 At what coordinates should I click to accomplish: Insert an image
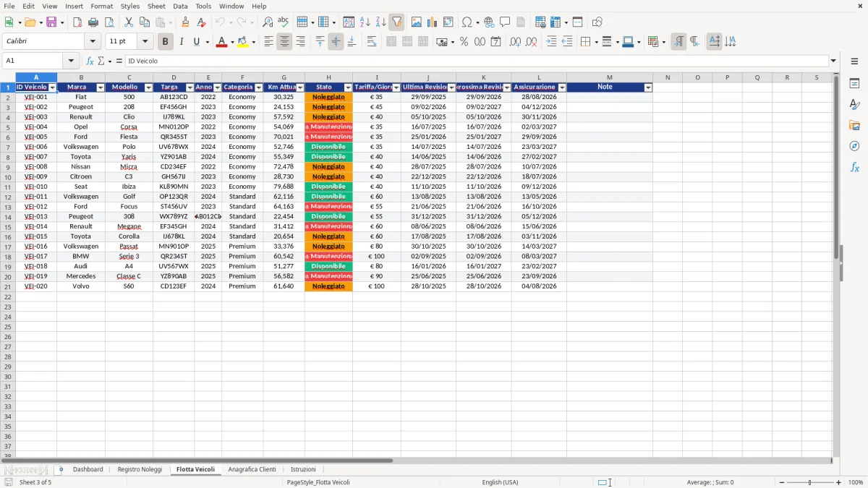pos(417,22)
